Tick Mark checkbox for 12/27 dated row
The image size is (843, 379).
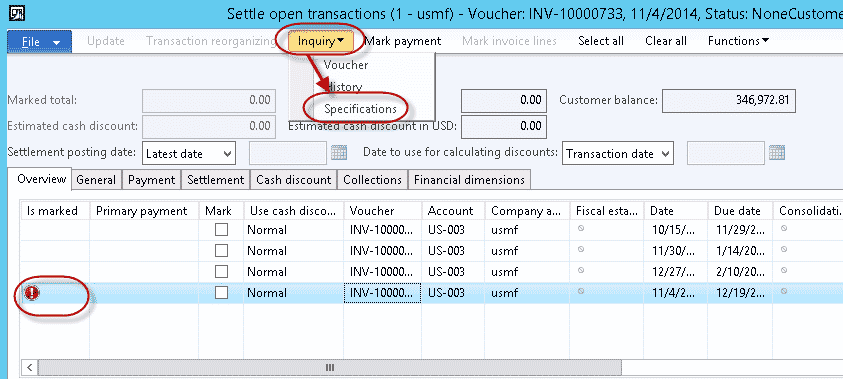click(222, 272)
